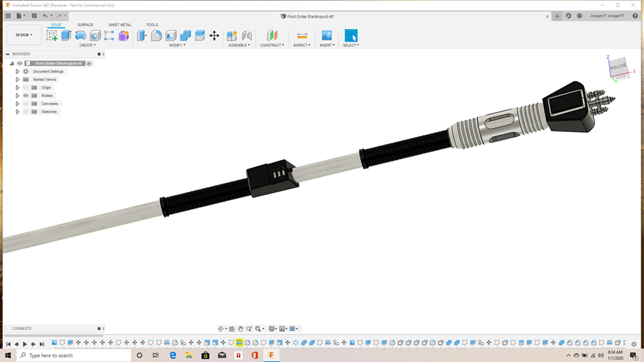Select the Press Pull tool

pyautogui.click(x=142, y=36)
